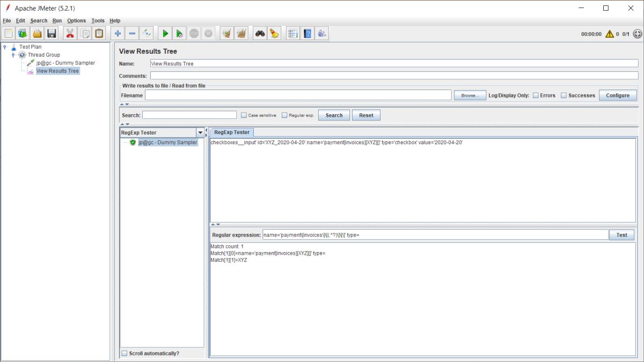The image size is (644, 362).
Task: Select jp@gc - Dummy Sampler in test plan tree
Action: click(x=65, y=63)
